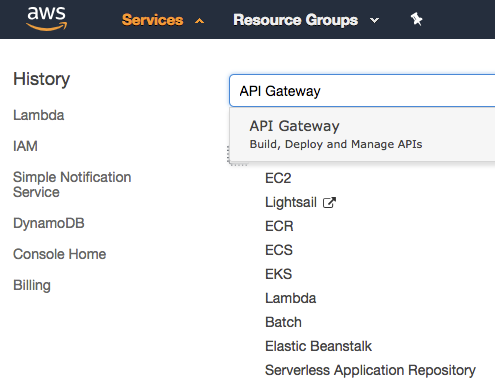The width and height of the screenshot is (495, 391).
Task: Click the AWS logo
Action: point(46,19)
